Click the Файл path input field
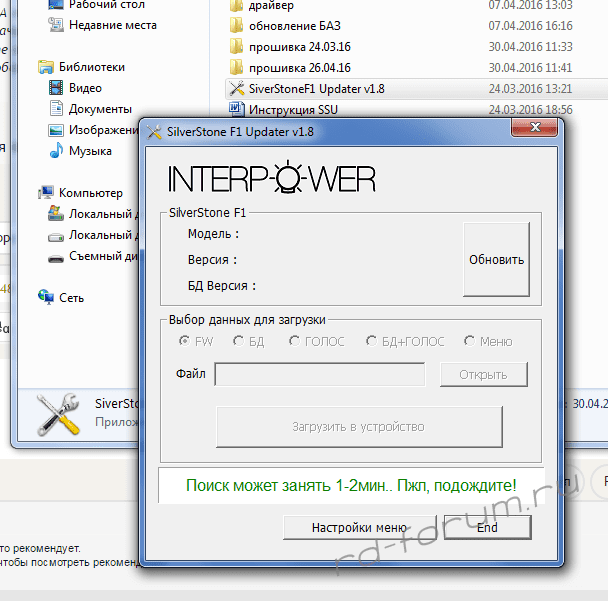Image resolution: width=608 pixels, height=604 pixels. click(x=319, y=375)
